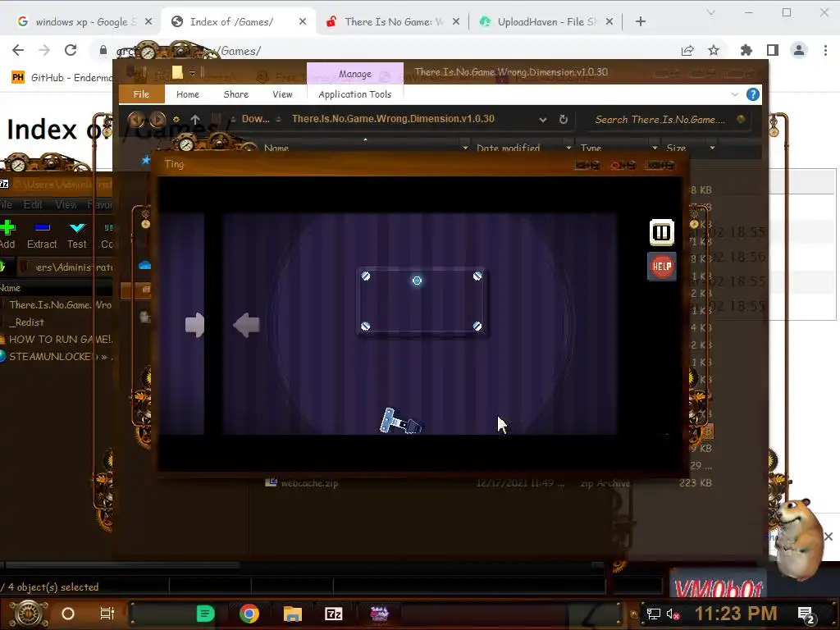Open the red HELP button in game
840x630 pixels.
[662, 267]
